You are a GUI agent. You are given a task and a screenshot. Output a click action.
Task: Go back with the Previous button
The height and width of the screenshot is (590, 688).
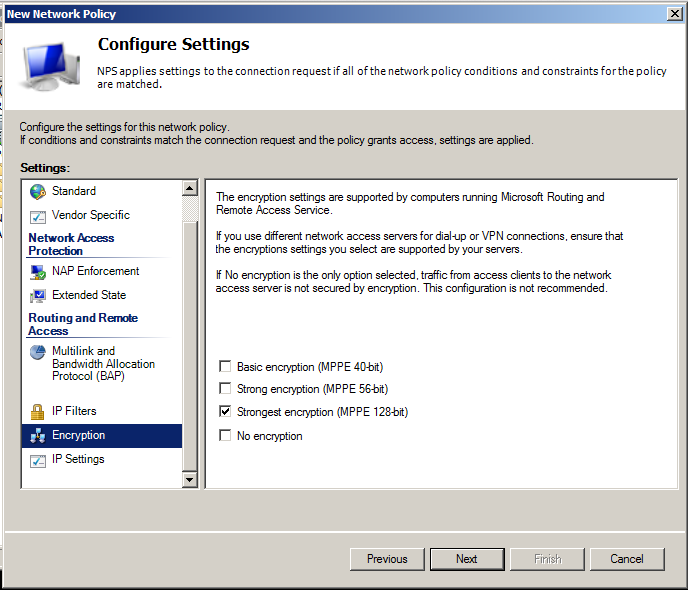[x=387, y=559]
